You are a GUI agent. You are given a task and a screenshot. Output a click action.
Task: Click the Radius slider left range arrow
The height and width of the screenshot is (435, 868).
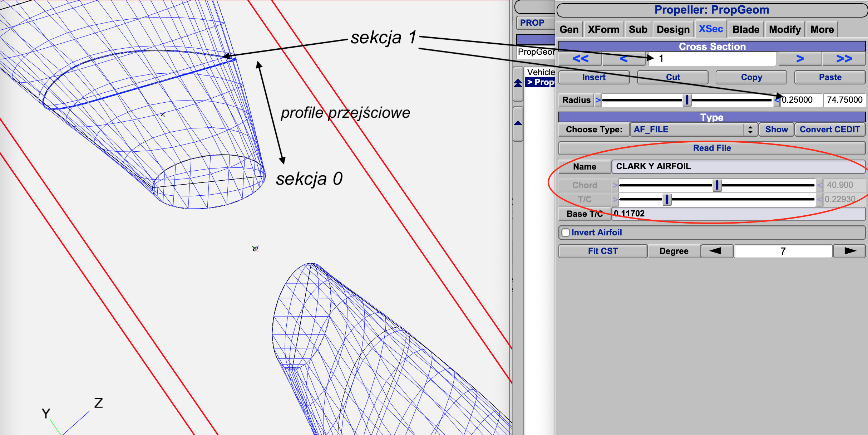pos(598,100)
